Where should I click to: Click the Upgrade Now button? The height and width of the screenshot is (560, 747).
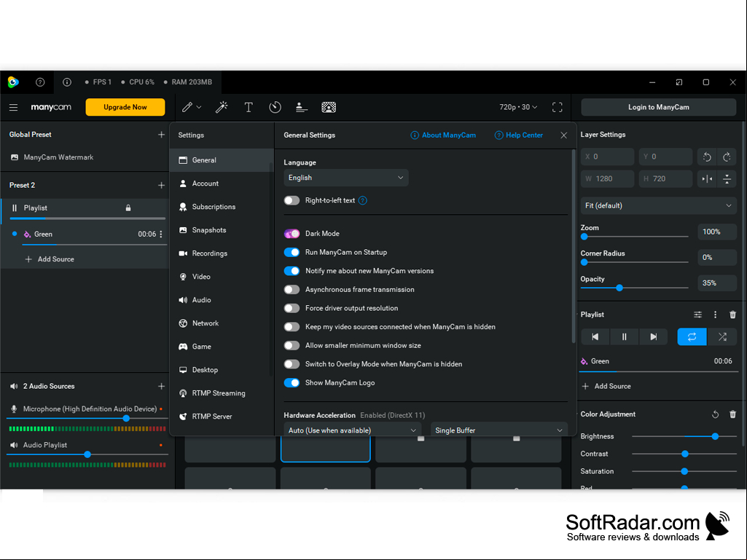click(x=125, y=107)
